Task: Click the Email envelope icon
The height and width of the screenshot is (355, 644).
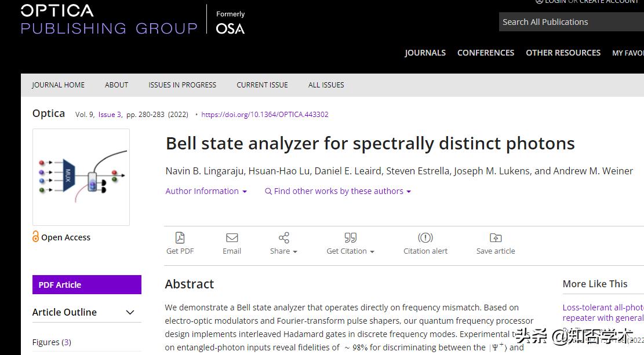Action: 232,238
